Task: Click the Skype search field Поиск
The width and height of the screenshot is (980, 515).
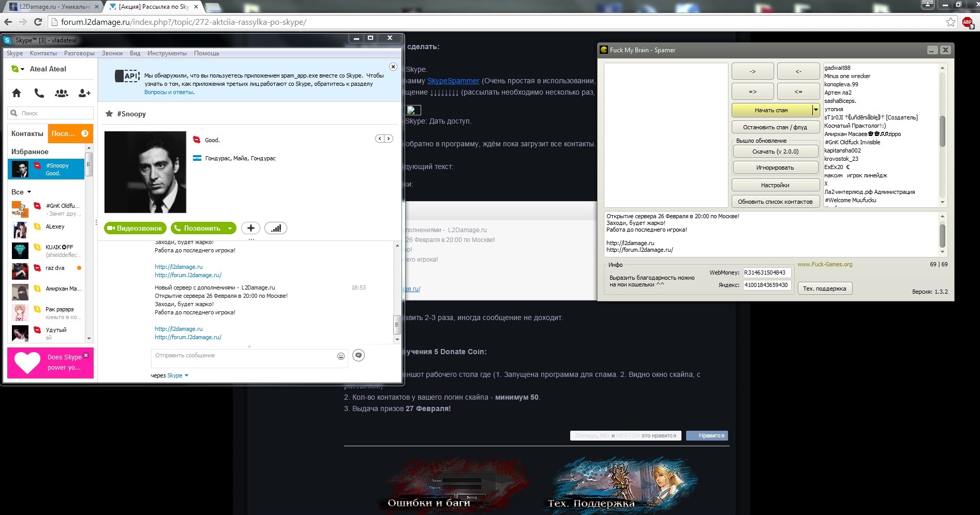Action: 51,113
